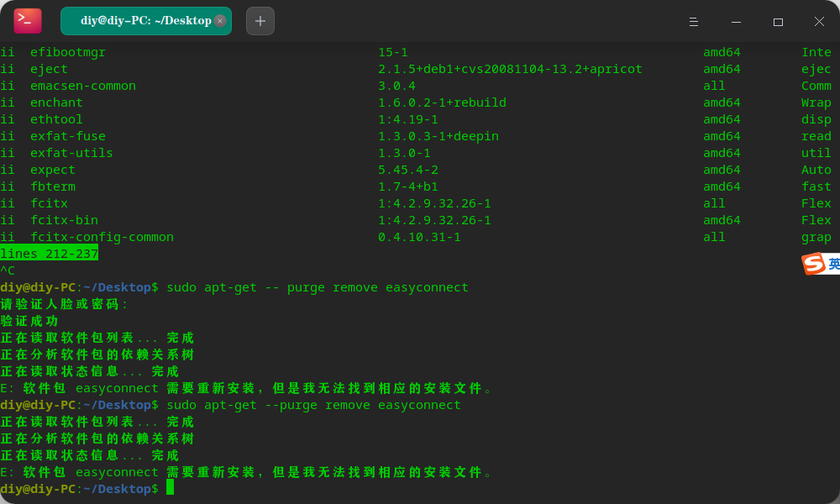This screenshot has width=840, height=504.
Task: Click the fcitx-config-common package name
Action: [102, 237]
